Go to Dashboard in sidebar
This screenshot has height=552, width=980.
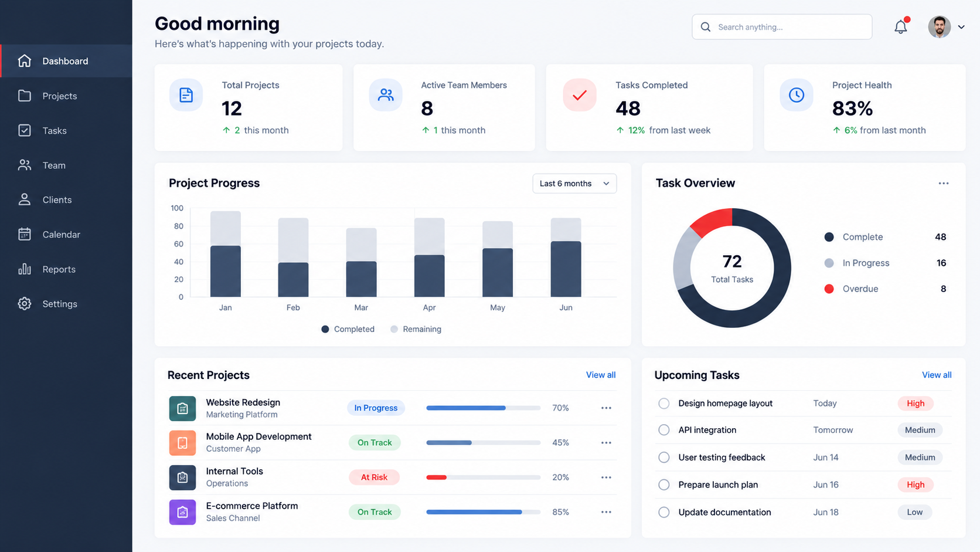[x=66, y=61]
